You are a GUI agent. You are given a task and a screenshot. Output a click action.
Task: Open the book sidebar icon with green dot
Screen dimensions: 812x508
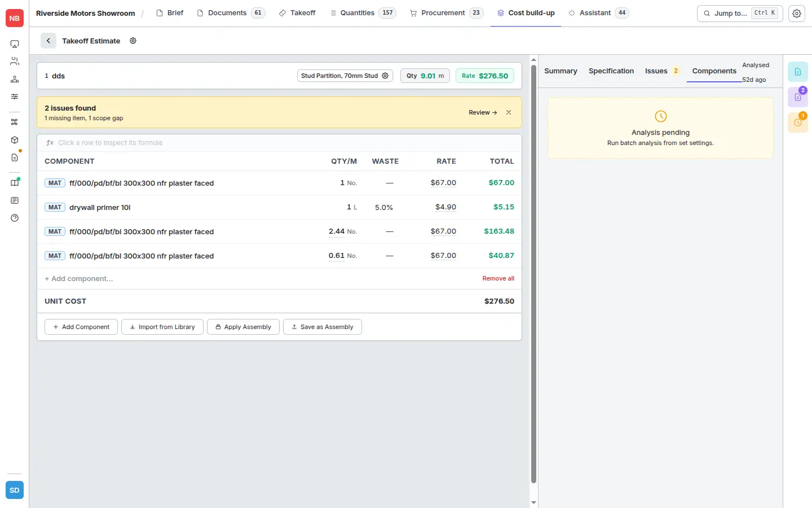tap(15, 182)
